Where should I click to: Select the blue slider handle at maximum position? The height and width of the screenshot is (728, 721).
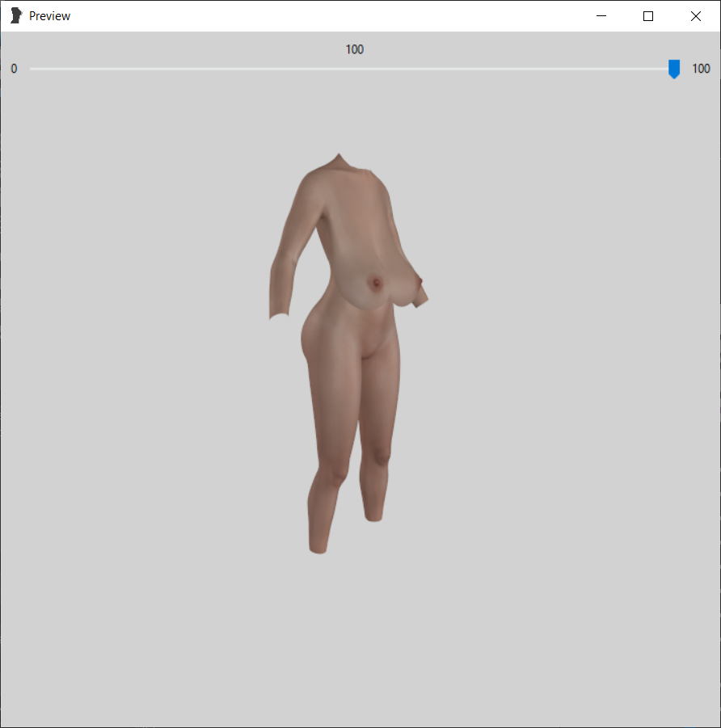[673, 69]
